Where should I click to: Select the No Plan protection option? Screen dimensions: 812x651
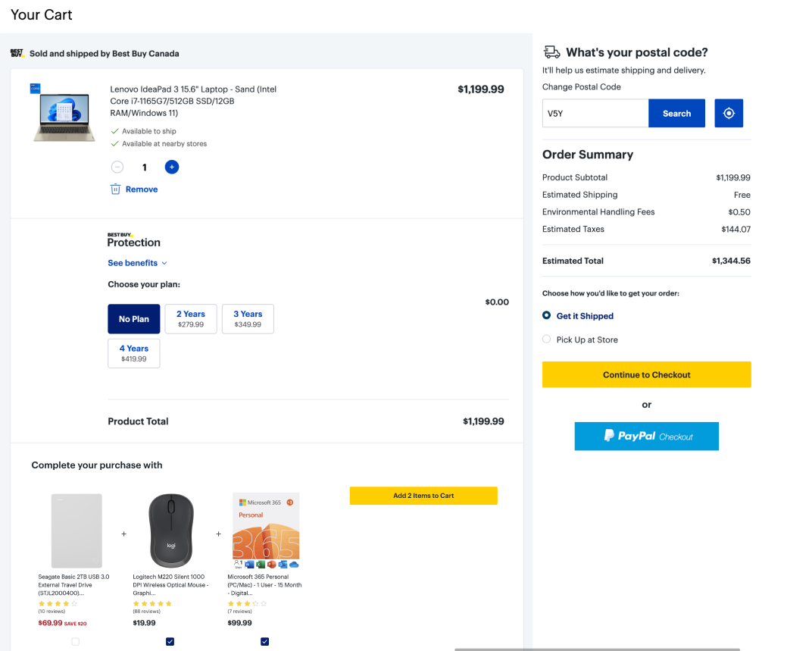(133, 319)
